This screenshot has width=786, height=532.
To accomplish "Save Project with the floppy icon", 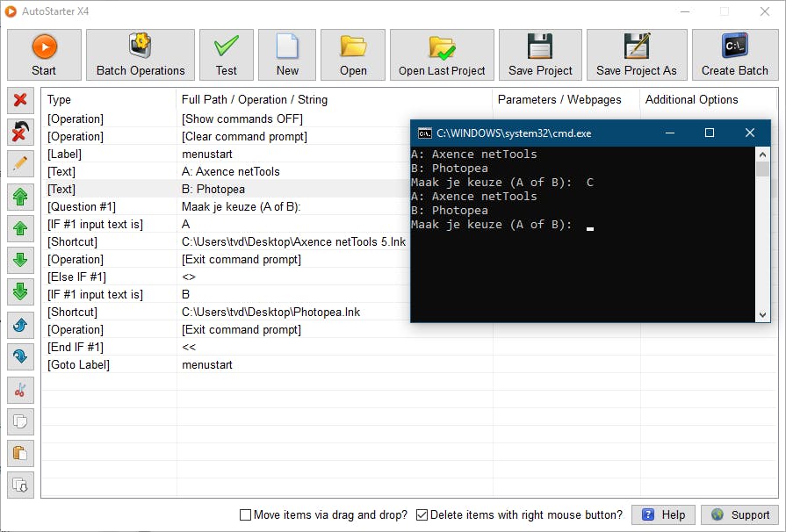I will click(x=540, y=54).
